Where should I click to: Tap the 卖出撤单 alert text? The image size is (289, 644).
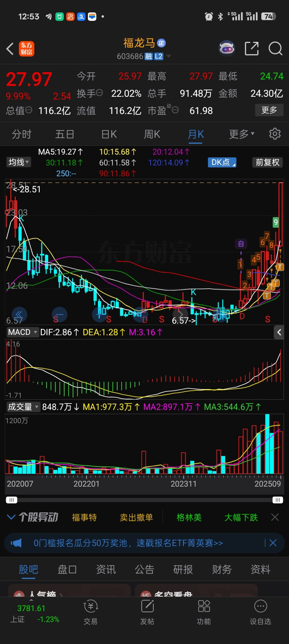click(x=136, y=517)
